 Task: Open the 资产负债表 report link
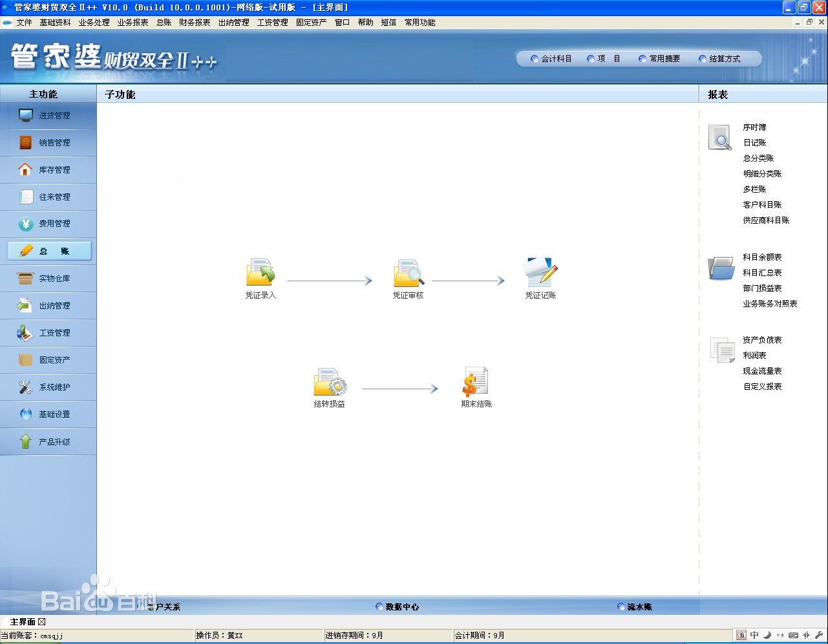click(x=762, y=340)
